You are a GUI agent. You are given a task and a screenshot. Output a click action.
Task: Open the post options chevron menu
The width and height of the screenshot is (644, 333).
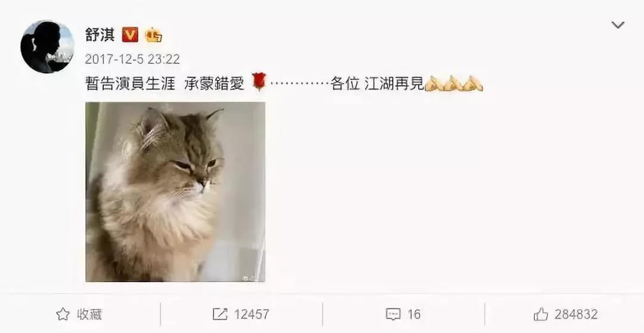point(618,25)
